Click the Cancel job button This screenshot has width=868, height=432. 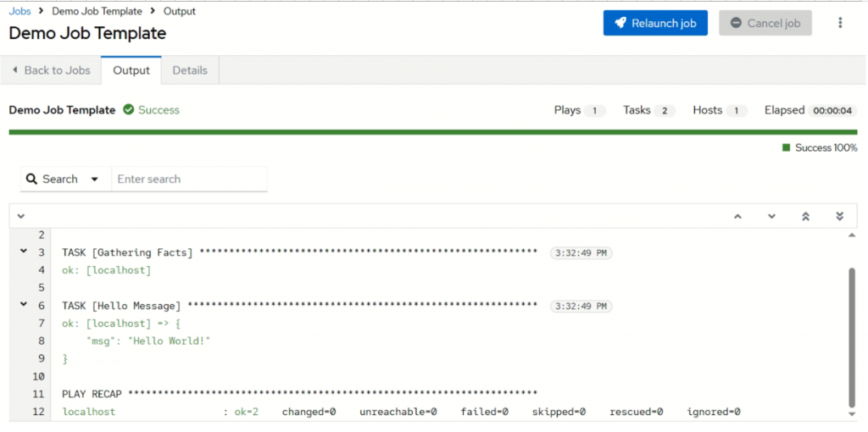coord(765,23)
